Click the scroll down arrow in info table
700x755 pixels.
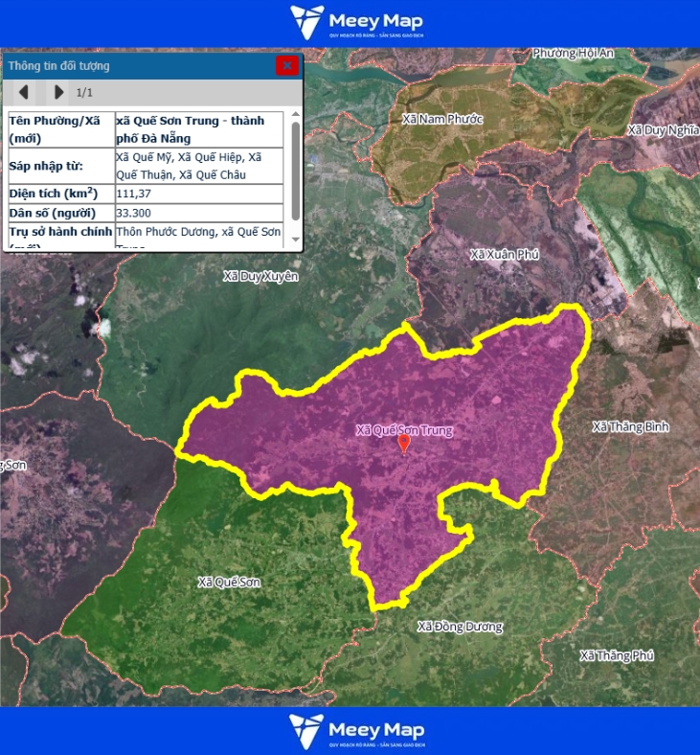tap(296, 239)
